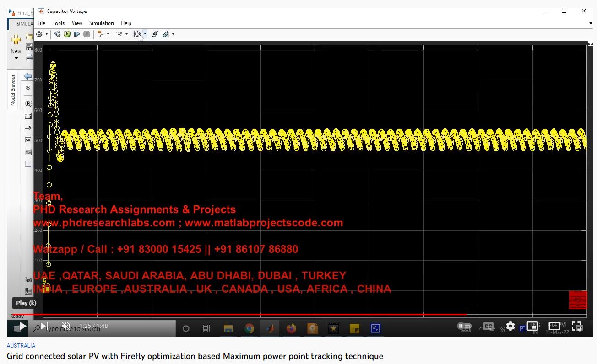Image resolution: width=597 pixels, height=364 pixels.
Task: Click the Ready status text
Action: [17, 316]
